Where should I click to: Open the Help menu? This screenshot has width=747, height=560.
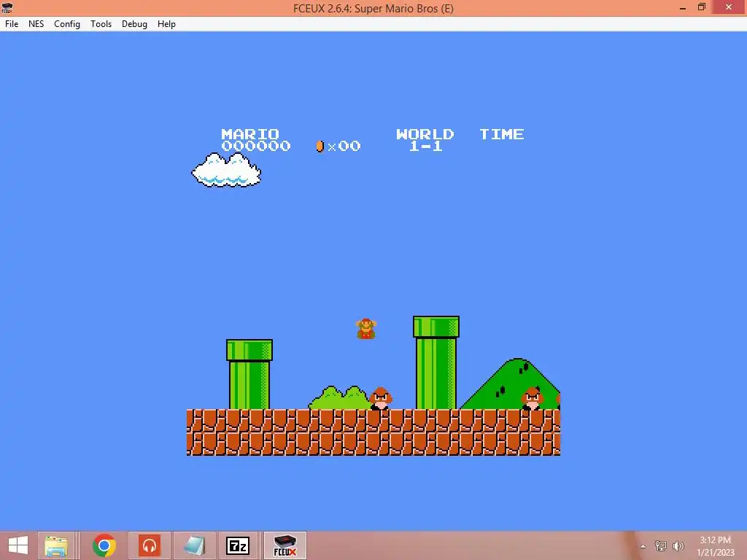[167, 24]
